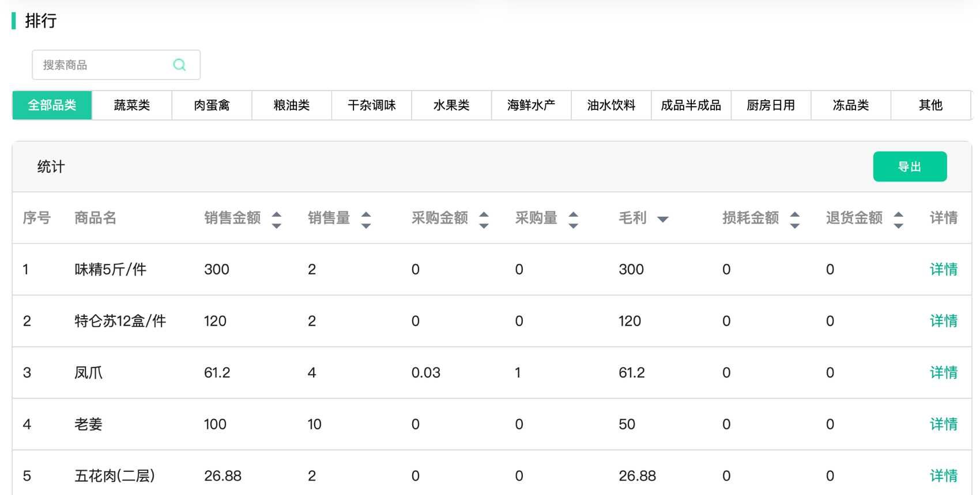Sort by 采购量 column arrows
The height and width of the screenshot is (495, 980).
click(573, 220)
